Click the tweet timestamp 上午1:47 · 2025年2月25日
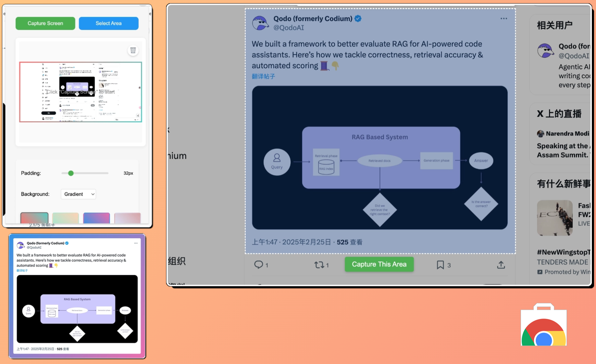 (292, 242)
